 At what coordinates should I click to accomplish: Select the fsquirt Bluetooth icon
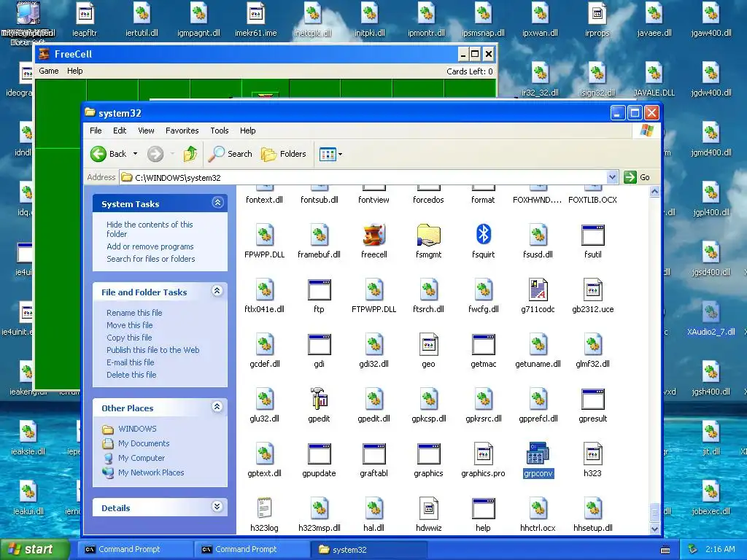coord(483,236)
